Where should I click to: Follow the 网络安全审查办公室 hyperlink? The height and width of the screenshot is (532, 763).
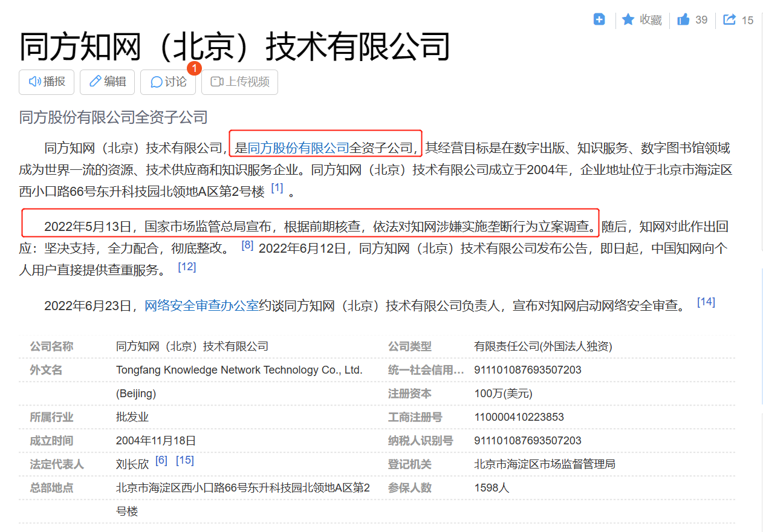pyautogui.click(x=201, y=305)
